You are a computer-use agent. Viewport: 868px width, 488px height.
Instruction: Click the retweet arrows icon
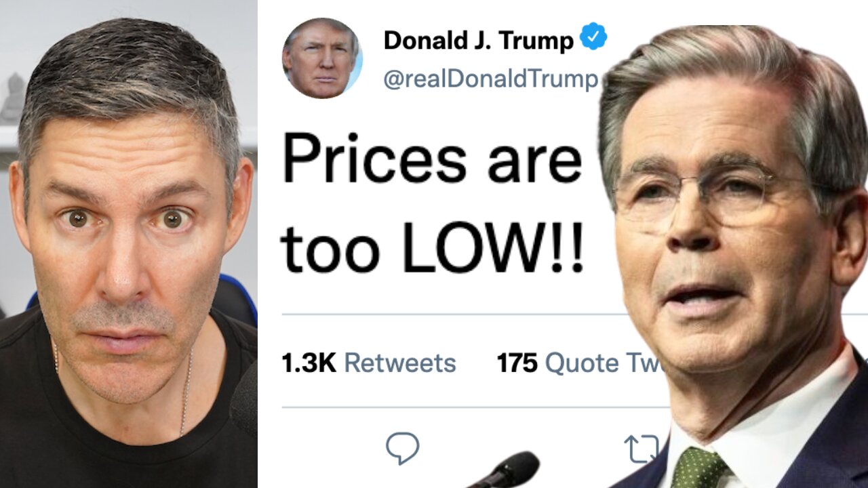point(641,449)
